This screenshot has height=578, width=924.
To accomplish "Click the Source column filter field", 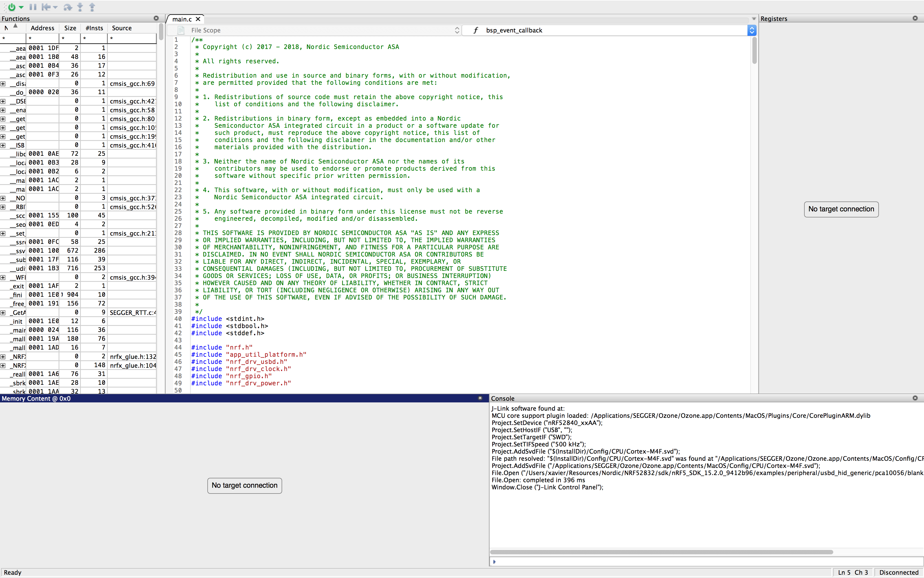I will click(x=132, y=38).
